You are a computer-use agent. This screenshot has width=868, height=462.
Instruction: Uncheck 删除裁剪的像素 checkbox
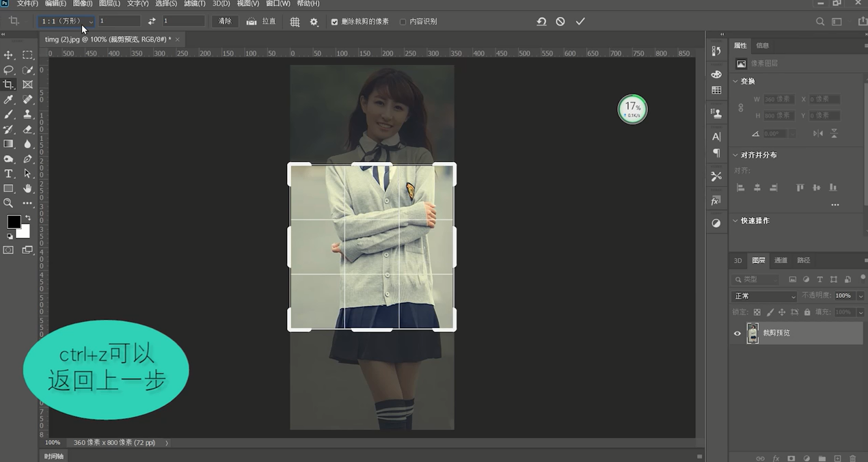point(334,22)
